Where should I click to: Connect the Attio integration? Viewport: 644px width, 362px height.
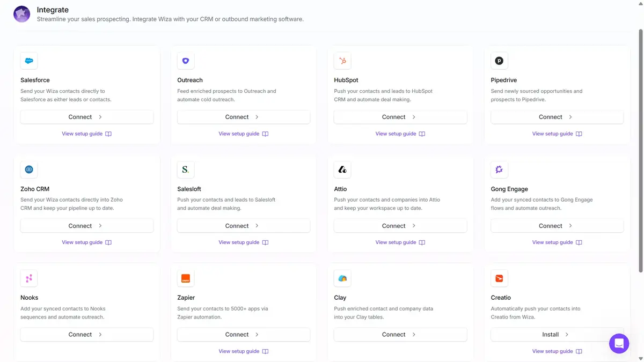coord(400,226)
